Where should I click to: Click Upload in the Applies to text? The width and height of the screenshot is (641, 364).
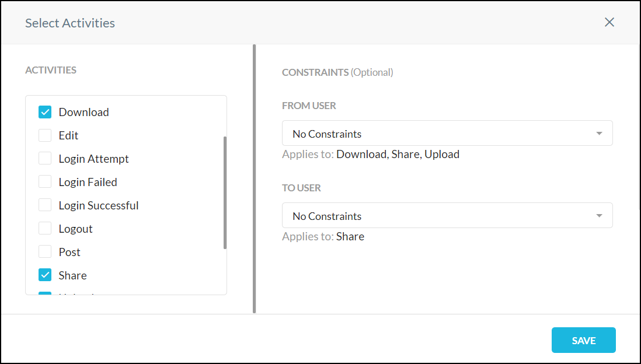coord(443,154)
